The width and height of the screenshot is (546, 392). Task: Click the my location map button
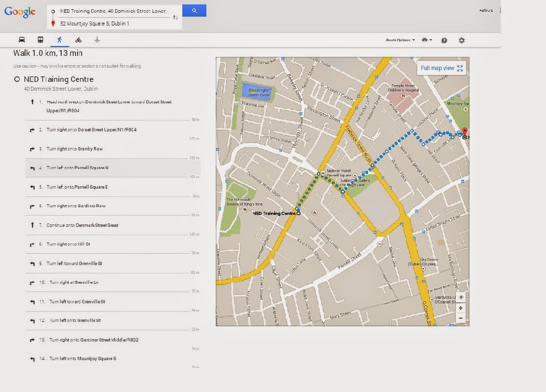pyautogui.click(x=460, y=297)
